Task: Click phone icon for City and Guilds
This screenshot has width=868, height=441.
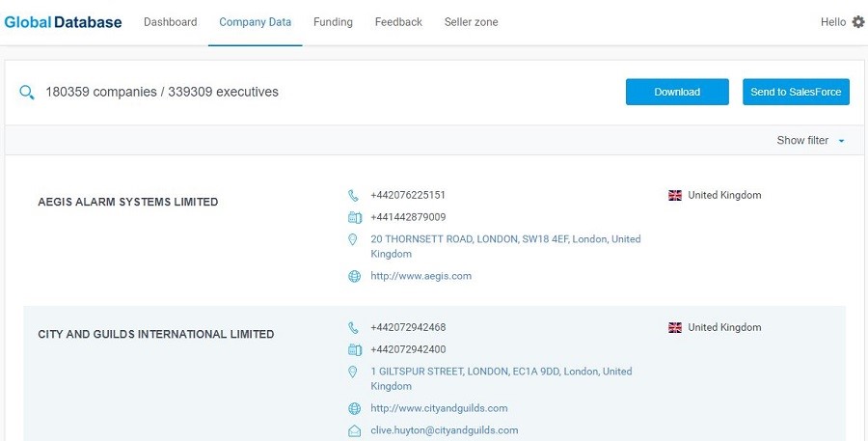Action: click(x=353, y=328)
